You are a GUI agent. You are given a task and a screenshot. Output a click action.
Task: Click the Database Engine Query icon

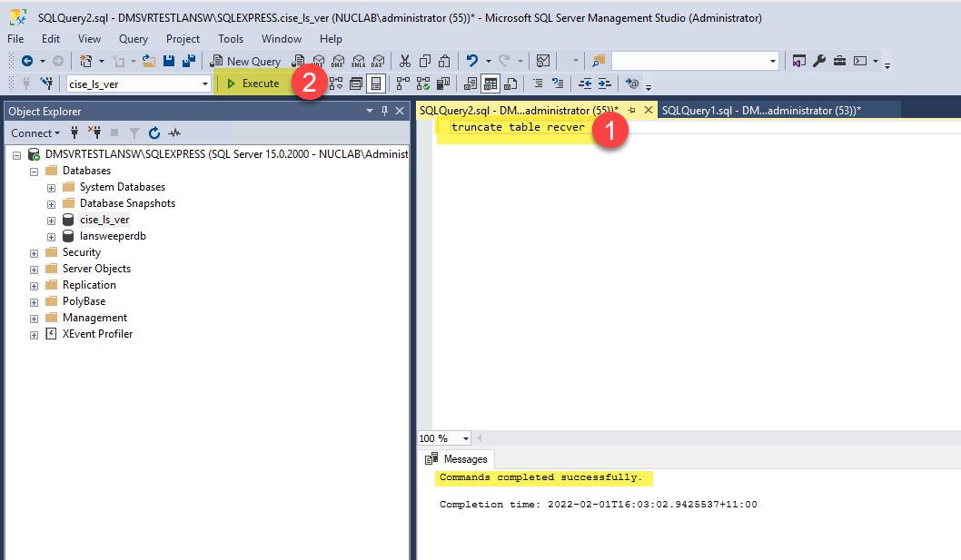pyautogui.click(x=298, y=61)
